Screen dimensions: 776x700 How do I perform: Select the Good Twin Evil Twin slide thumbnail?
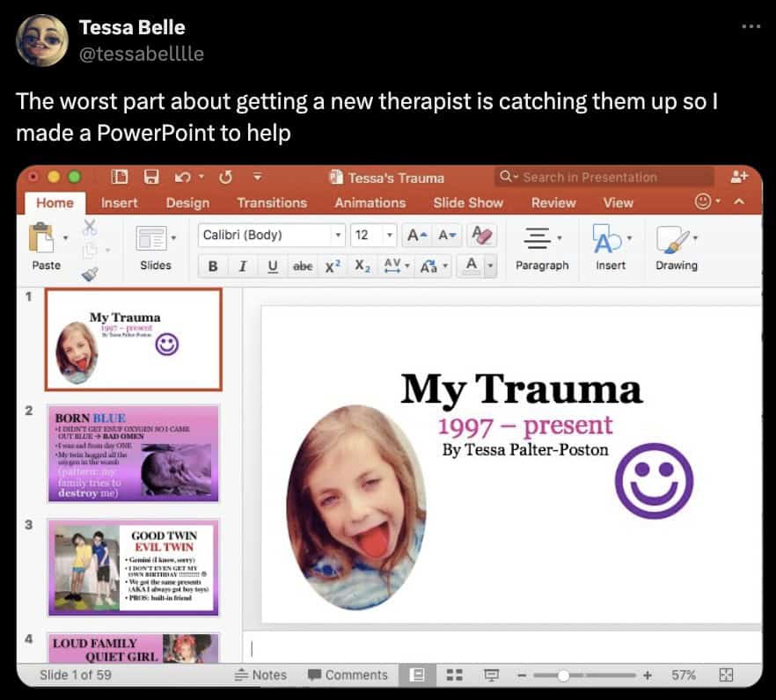(133, 566)
